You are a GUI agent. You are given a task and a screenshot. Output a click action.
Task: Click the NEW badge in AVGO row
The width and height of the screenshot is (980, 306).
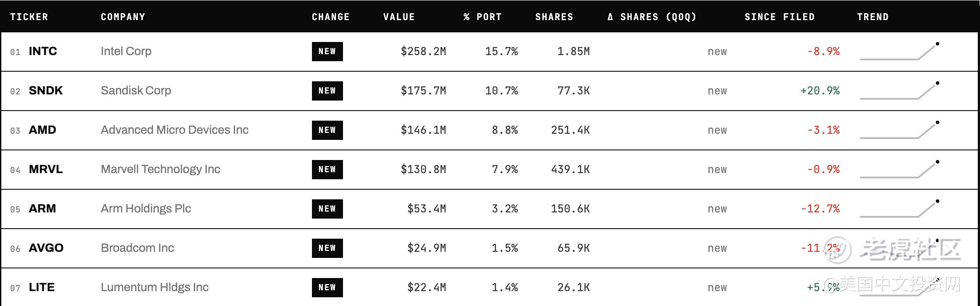[x=327, y=248]
